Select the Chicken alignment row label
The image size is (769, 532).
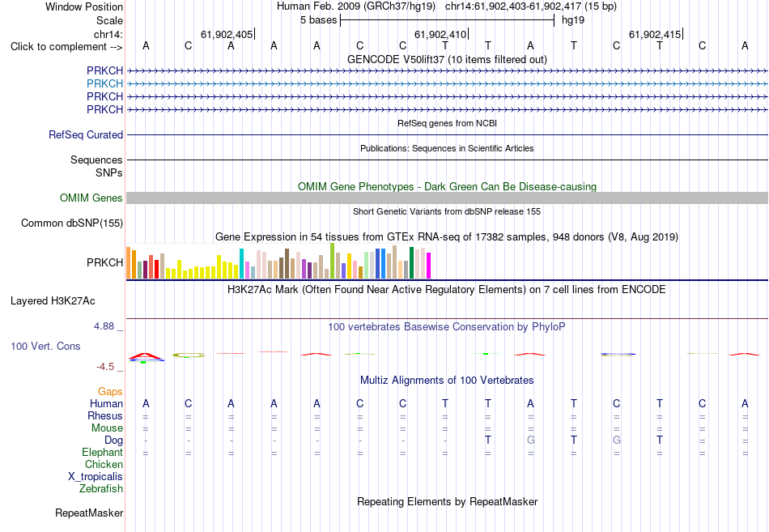(x=104, y=464)
